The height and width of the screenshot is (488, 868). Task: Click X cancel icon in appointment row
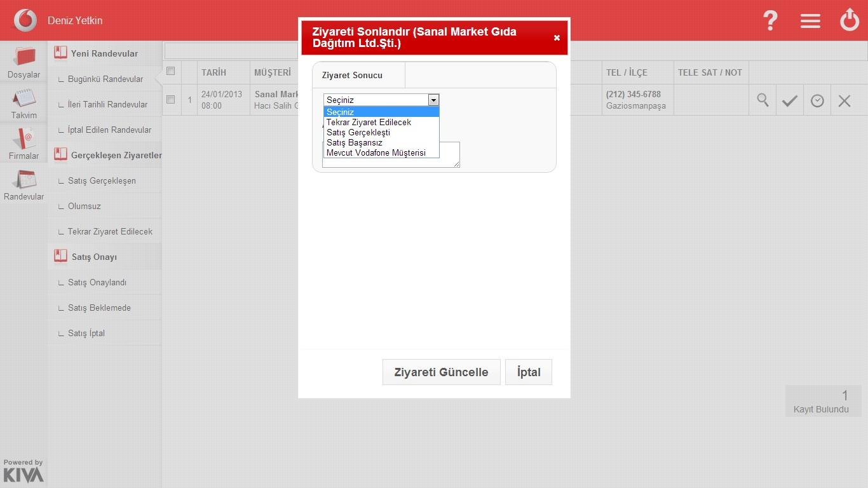pyautogui.click(x=844, y=100)
